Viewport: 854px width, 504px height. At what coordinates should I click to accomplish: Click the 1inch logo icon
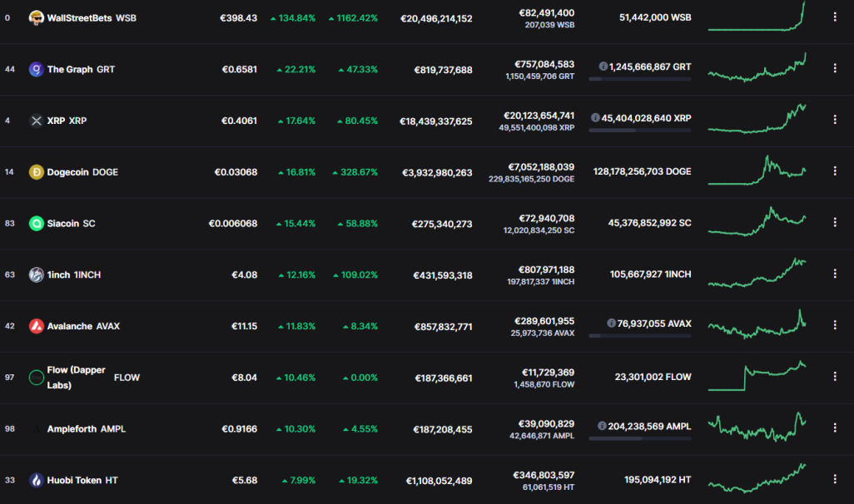point(36,274)
